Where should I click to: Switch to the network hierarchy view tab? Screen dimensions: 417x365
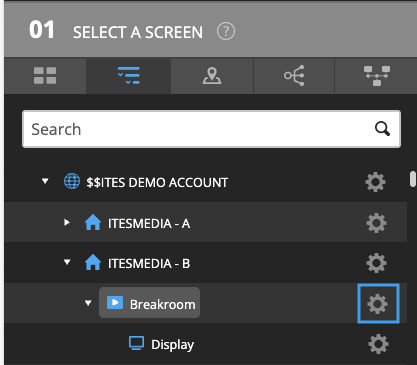(x=377, y=76)
